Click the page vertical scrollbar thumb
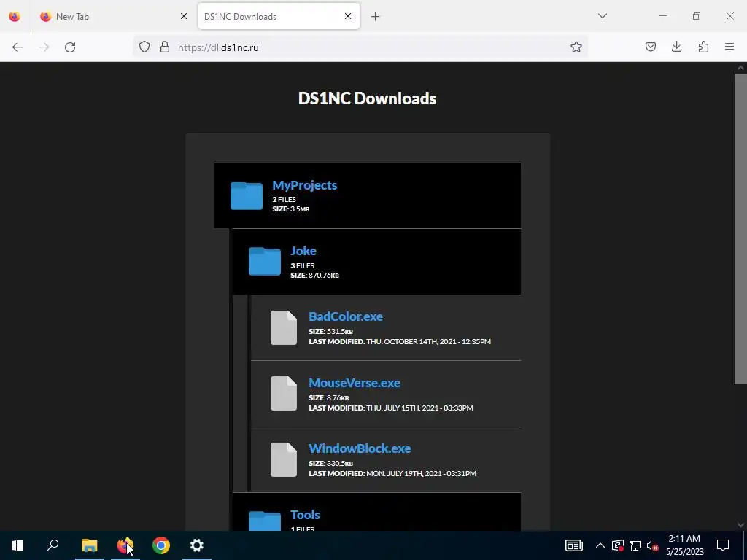 [740, 228]
